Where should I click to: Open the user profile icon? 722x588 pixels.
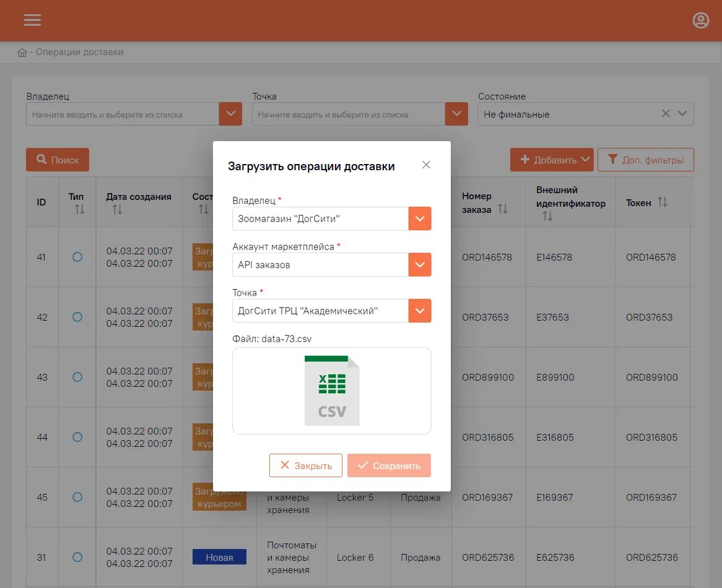point(700,20)
